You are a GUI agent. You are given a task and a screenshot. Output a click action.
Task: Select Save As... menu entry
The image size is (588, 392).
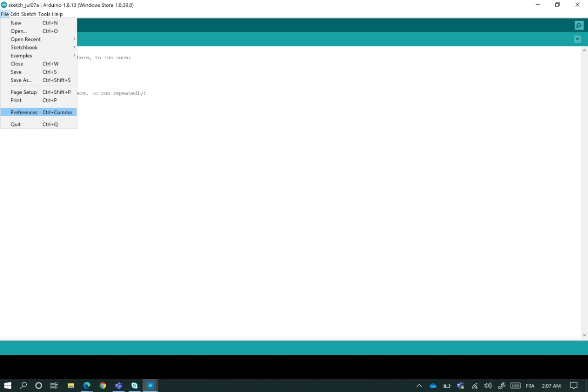click(39, 80)
